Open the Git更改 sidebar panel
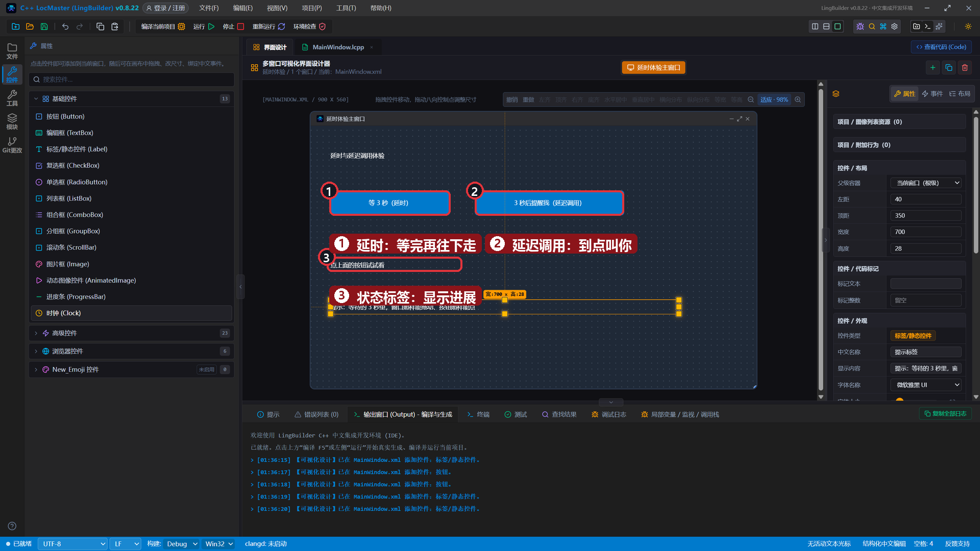This screenshot has width=980, height=551. (12, 145)
